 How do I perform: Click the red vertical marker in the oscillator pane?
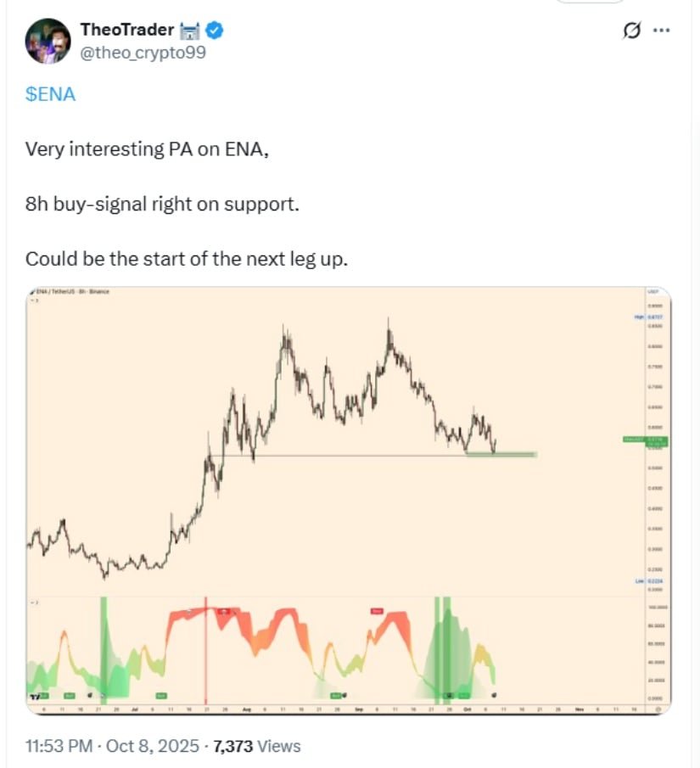(x=206, y=645)
